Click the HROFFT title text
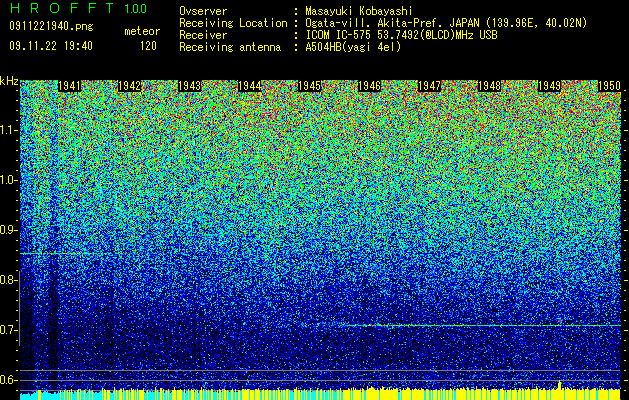 [62, 8]
